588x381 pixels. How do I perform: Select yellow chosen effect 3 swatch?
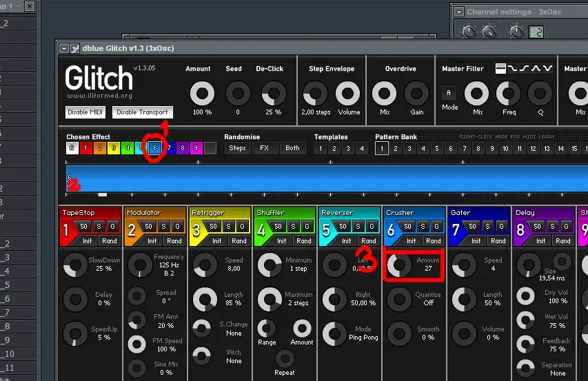click(x=114, y=148)
